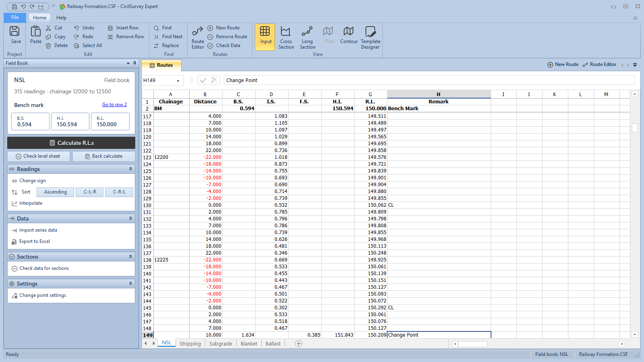Click Cut in the Edit group
644x362 pixels.
[54, 28]
